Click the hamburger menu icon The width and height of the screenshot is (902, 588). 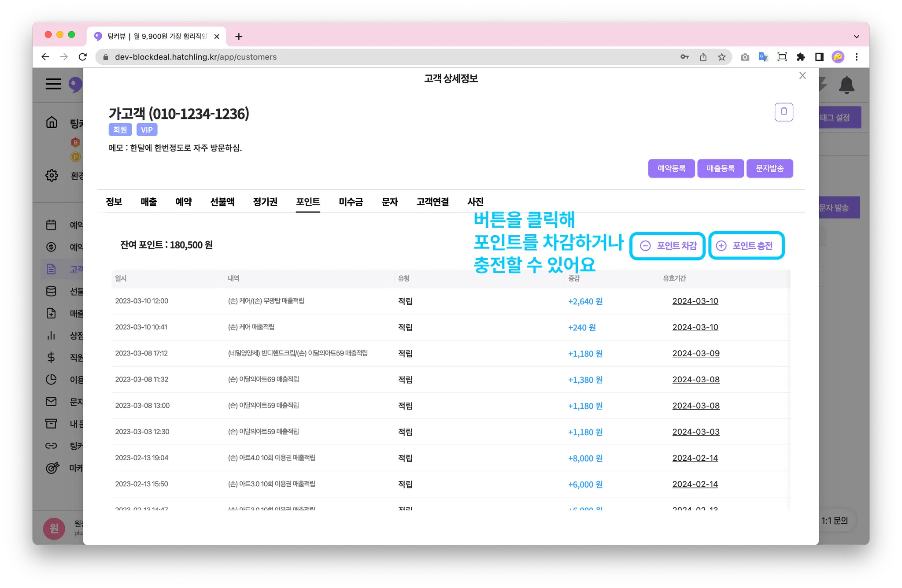(x=53, y=84)
